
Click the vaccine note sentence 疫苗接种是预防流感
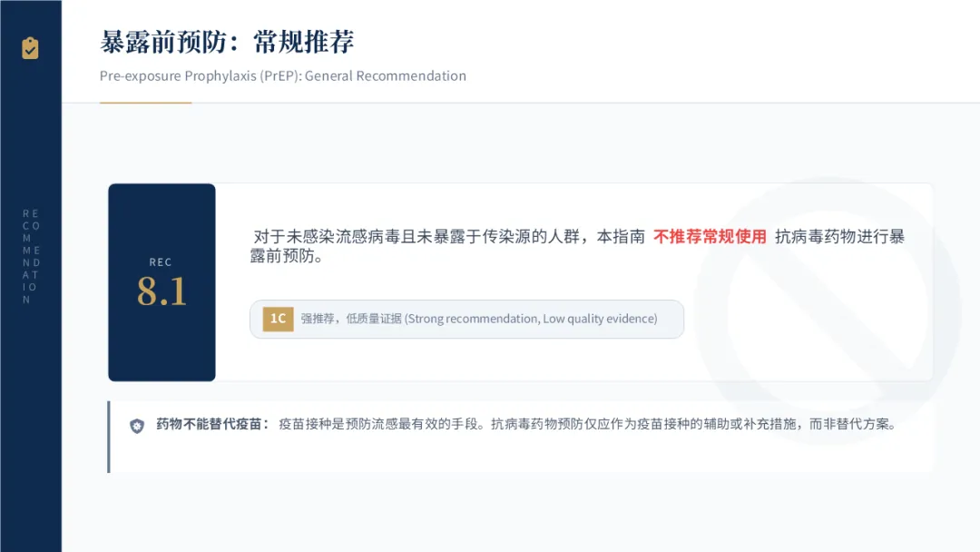point(587,424)
